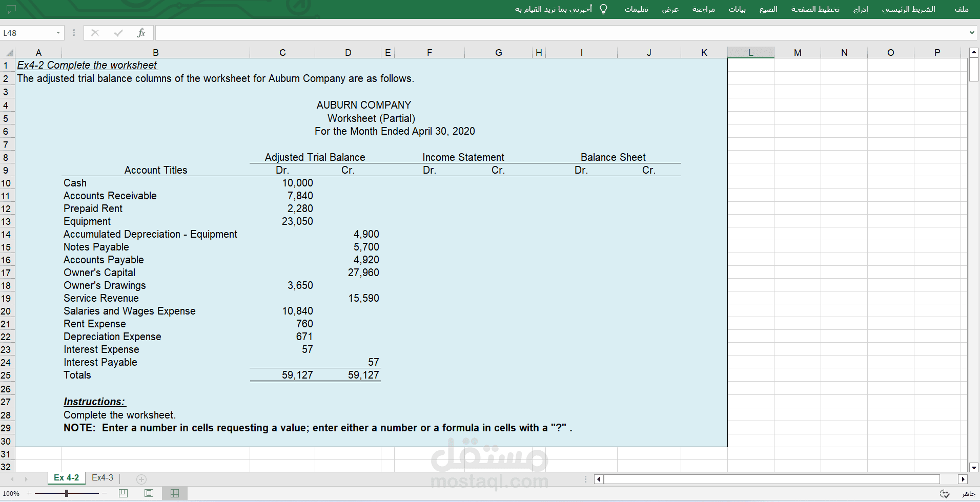This screenshot has height=502, width=980.
Task: Click the Cancel X icon in formula bar
Action: [95, 33]
